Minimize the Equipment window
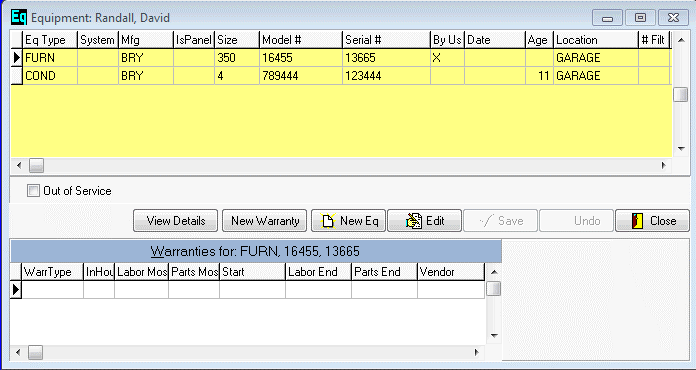Viewport: 696px width, 370px height. pyautogui.click(x=607, y=18)
